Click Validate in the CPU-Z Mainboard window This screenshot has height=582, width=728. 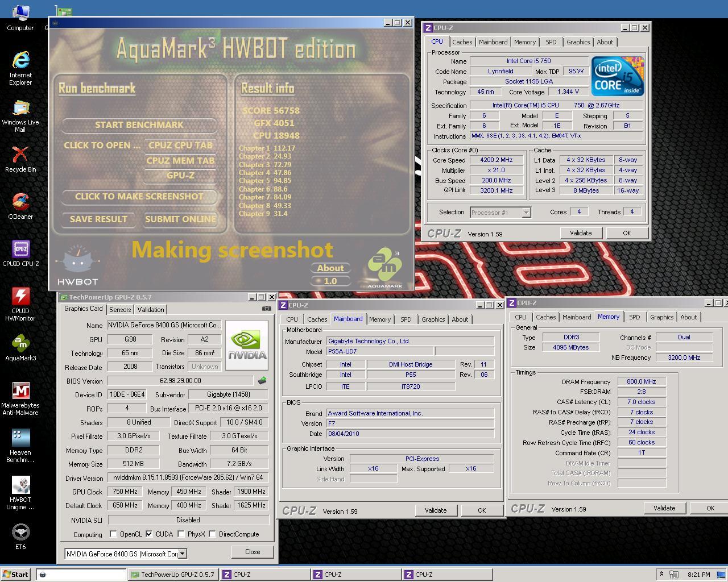pos(436,510)
